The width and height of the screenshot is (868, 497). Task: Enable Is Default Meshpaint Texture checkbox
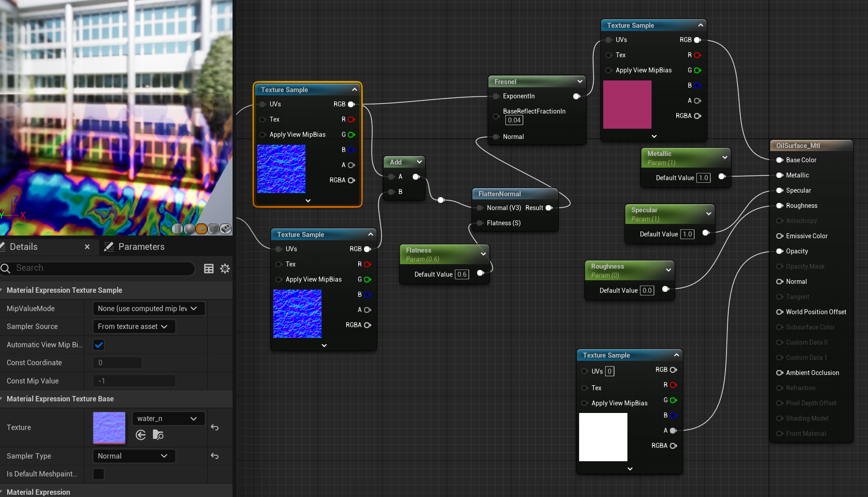tap(99, 474)
